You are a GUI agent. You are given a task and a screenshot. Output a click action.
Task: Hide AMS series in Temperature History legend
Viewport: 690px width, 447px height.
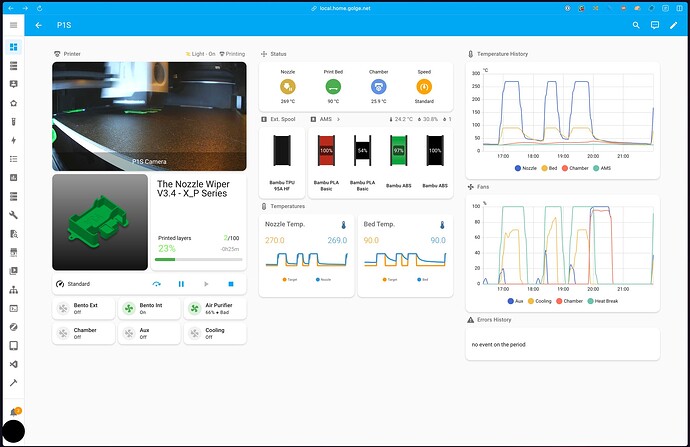click(602, 168)
